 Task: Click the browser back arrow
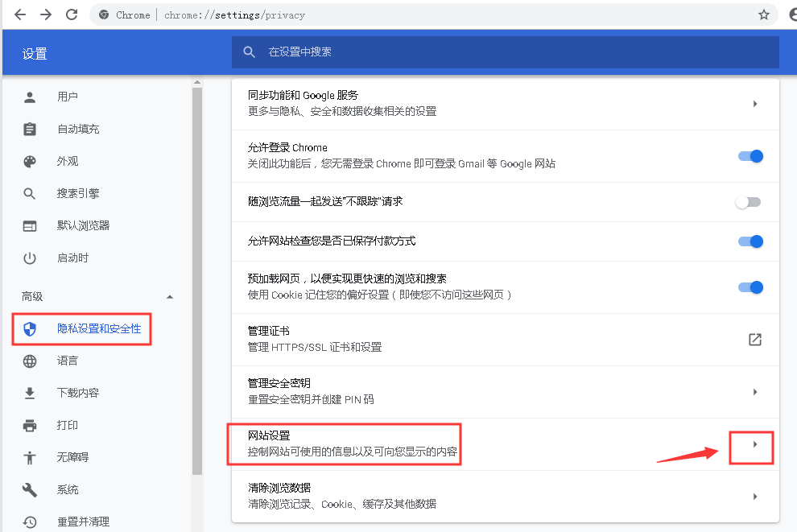point(20,14)
